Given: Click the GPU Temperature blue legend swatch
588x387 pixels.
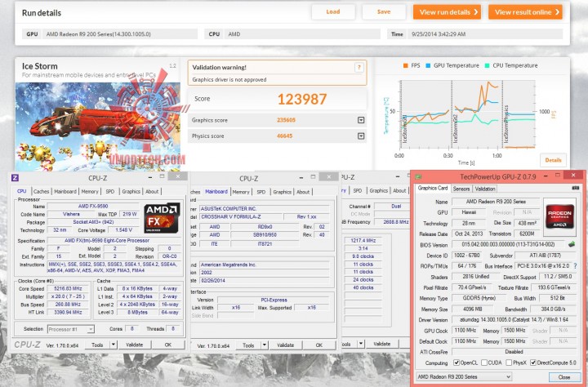Looking at the screenshot, I should click(428, 65).
